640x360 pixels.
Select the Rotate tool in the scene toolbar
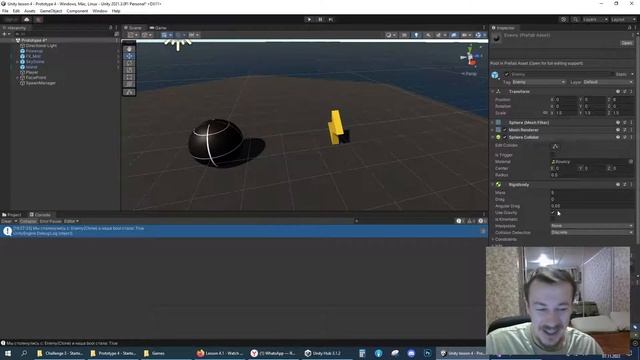point(129,63)
